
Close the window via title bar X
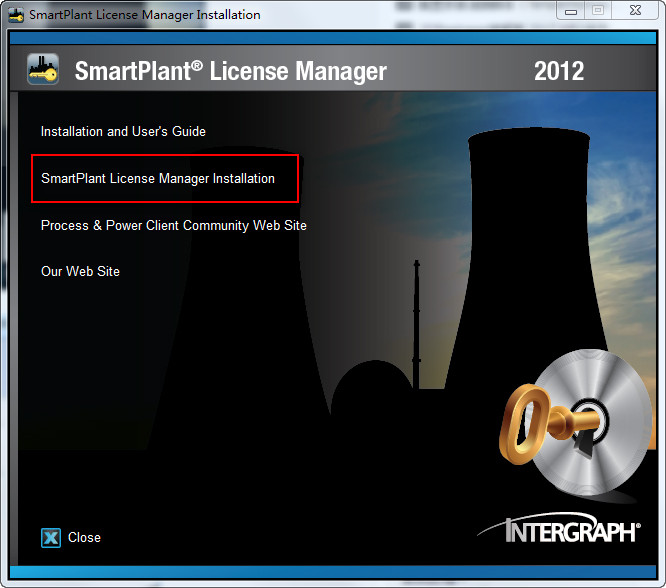point(635,11)
